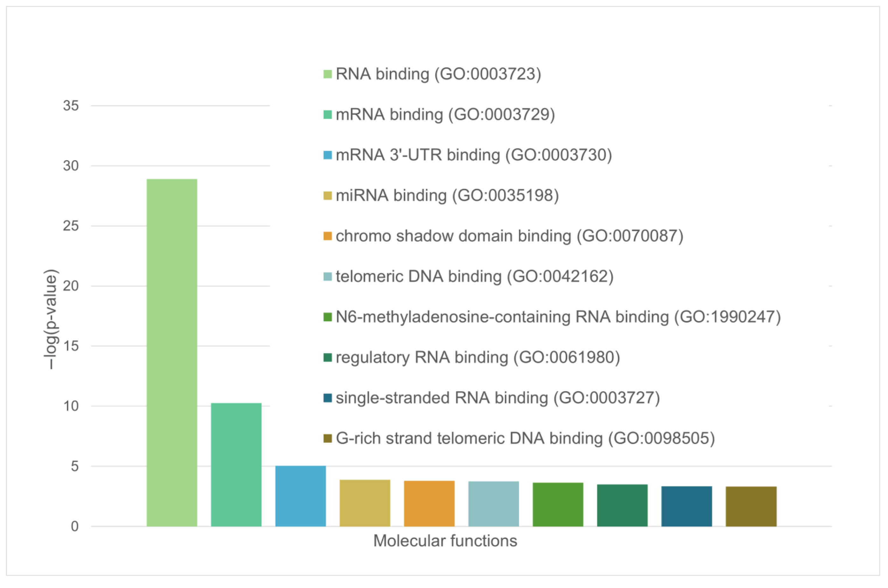888x588 pixels.
Task: Click the regulatory RNA binding legend swatch
Action: (327, 358)
